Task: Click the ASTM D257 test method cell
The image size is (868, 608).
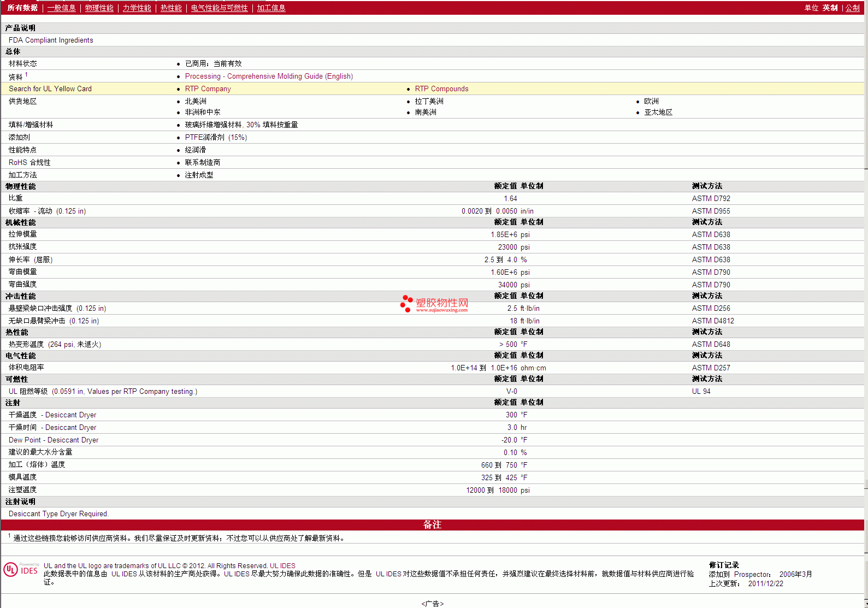Action: (711, 368)
